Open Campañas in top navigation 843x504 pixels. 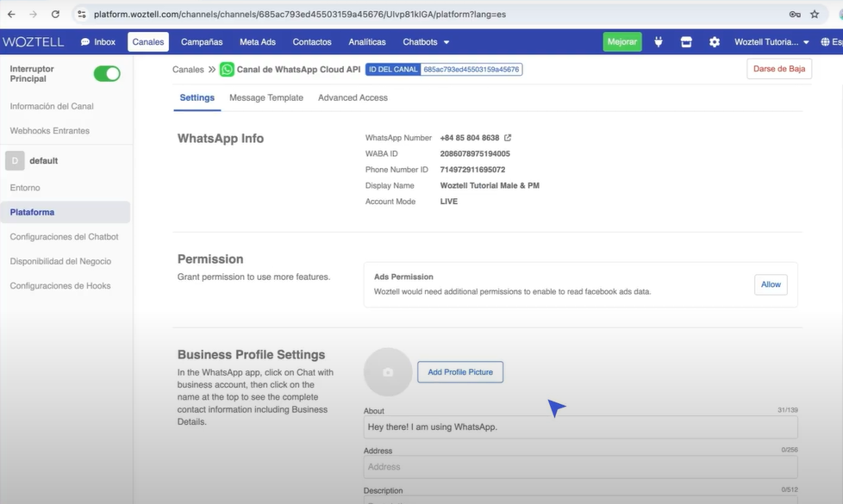pos(202,42)
